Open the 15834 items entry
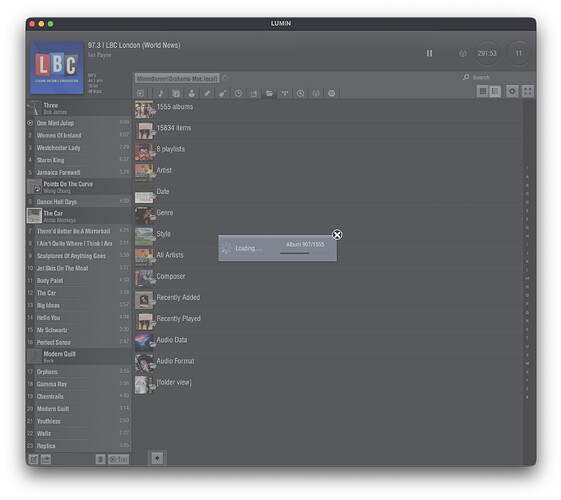This screenshot has height=500, width=561. [x=328, y=130]
